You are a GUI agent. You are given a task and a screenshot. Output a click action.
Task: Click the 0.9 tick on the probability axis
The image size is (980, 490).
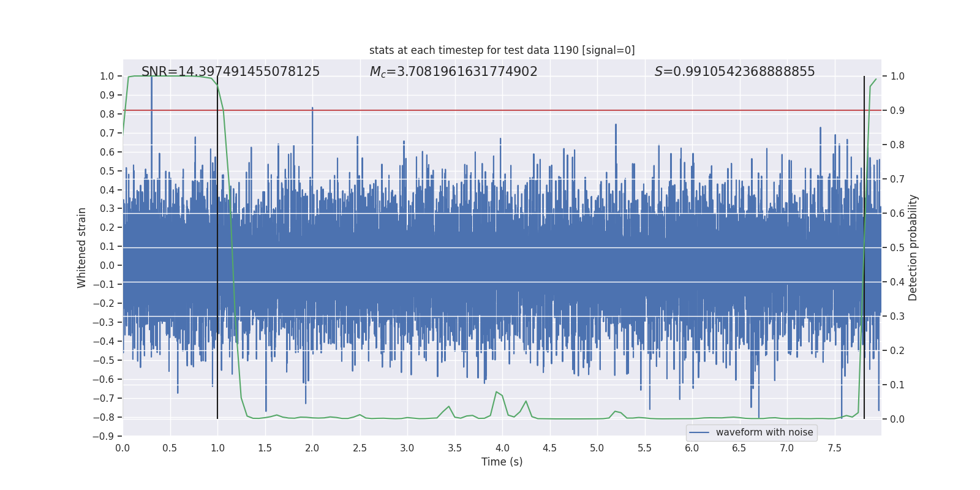tap(897, 110)
